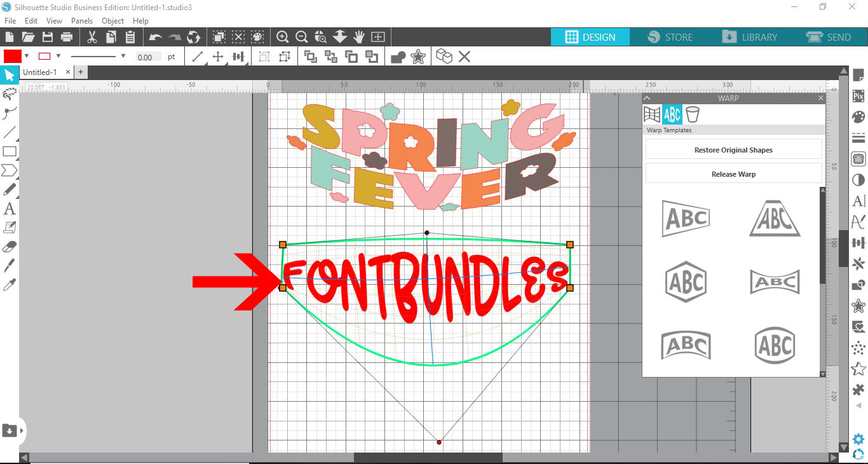Click the Select All icon
This screenshot has height=464, width=868.
coord(219,37)
